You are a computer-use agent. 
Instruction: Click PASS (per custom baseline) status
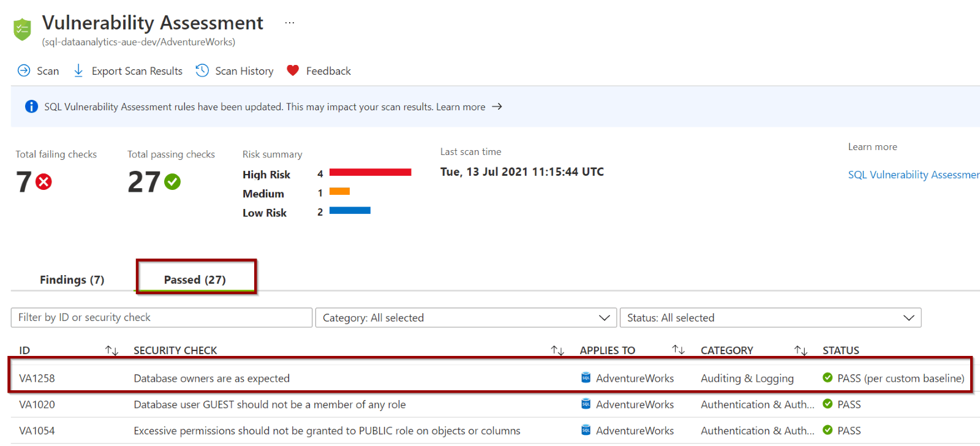point(900,379)
